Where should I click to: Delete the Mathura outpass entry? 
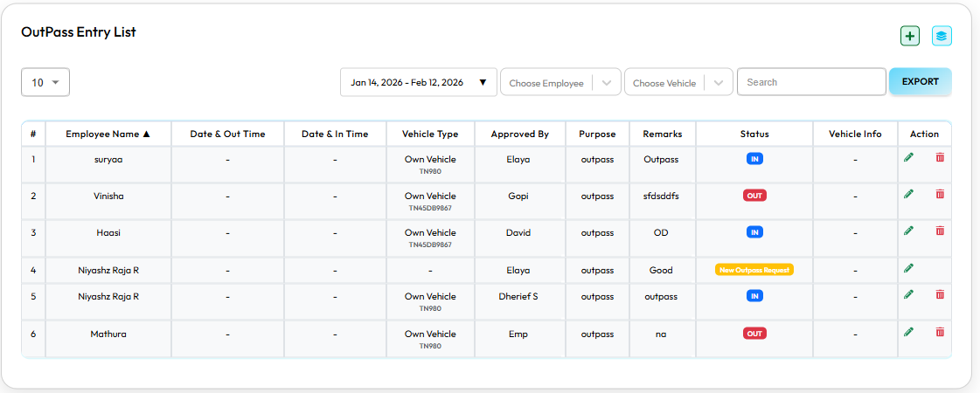[940, 332]
